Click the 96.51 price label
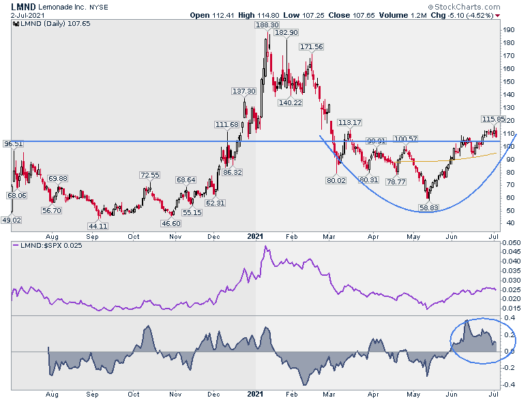The width and height of the screenshot is (532, 400). coord(13,143)
